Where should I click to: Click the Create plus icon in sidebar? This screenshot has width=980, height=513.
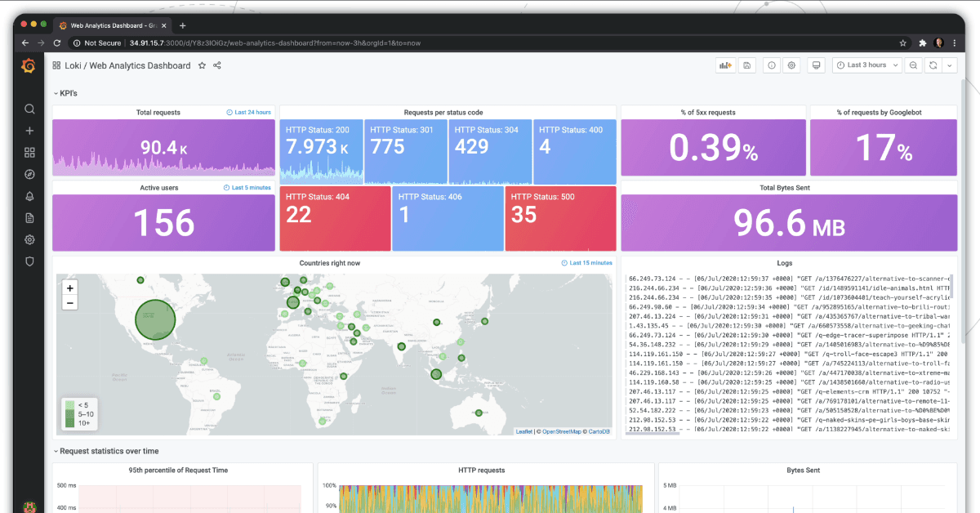29,130
